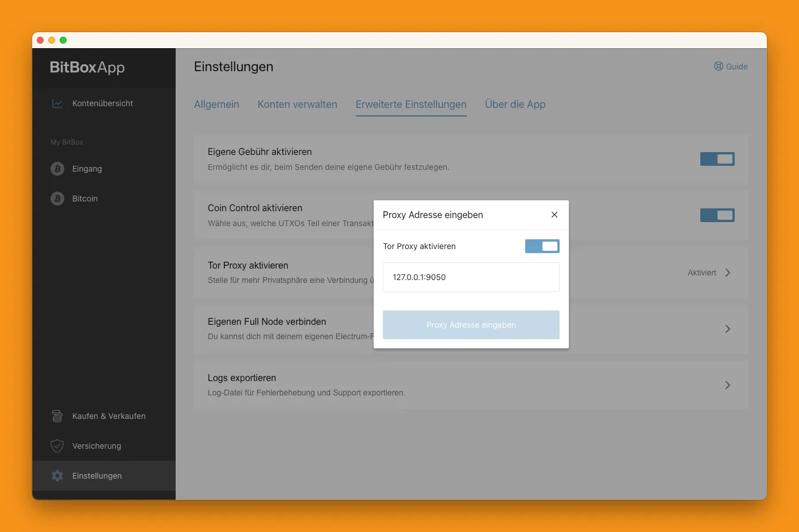Switch to the Allgemein tab
Viewport: 799px width, 532px height.
[216, 104]
